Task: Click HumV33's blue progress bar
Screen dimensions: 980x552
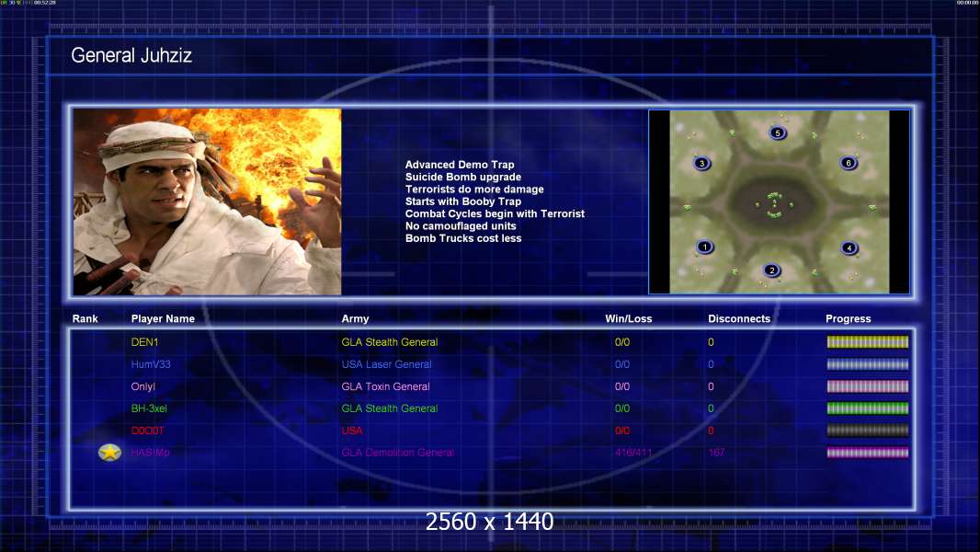Action: pos(868,363)
